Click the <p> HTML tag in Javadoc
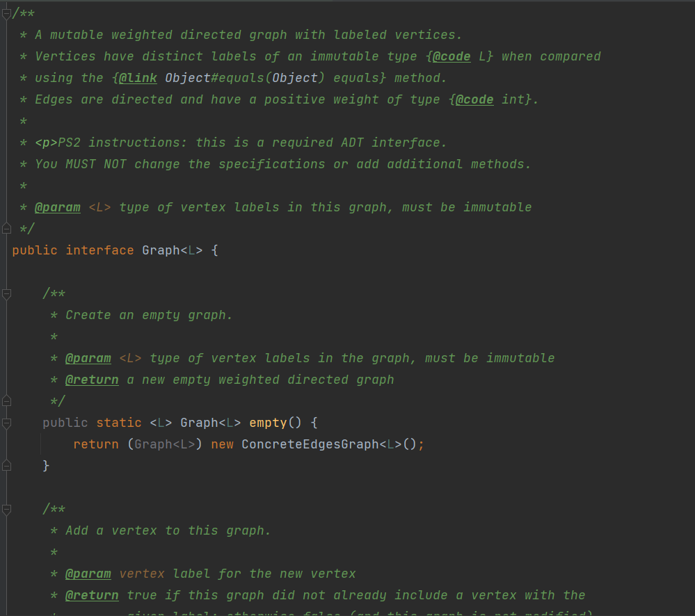This screenshot has width=695, height=616. click(x=47, y=143)
